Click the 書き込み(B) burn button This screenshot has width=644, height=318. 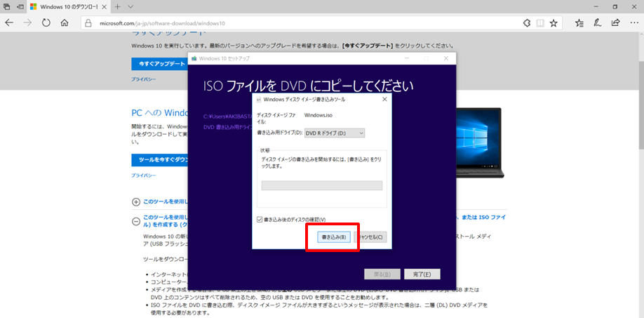(334, 237)
